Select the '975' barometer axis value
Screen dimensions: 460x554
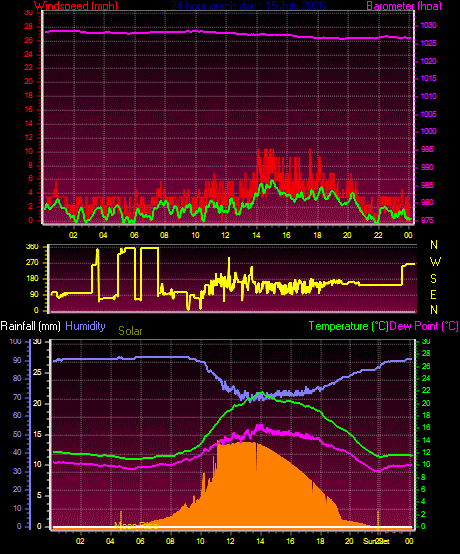pos(427,220)
